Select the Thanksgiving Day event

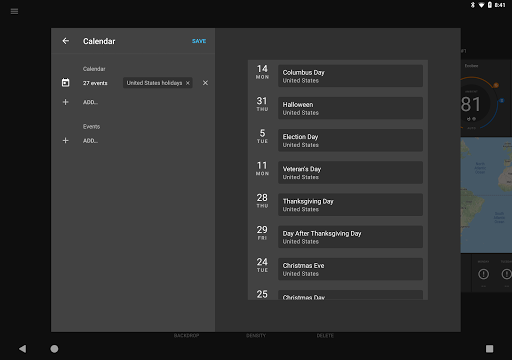(x=350, y=205)
